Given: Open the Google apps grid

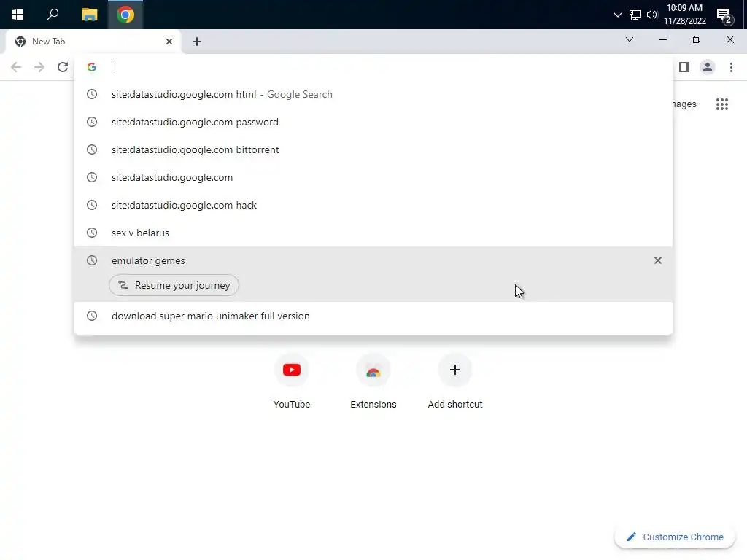Looking at the screenshot, I should click(x=721, y=104).
